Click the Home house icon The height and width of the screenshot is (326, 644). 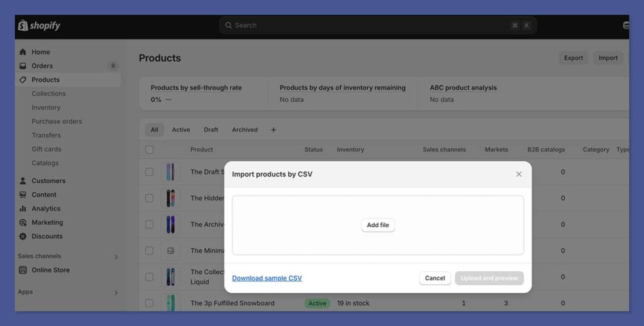pyautogui.click(x=23, y=52)
